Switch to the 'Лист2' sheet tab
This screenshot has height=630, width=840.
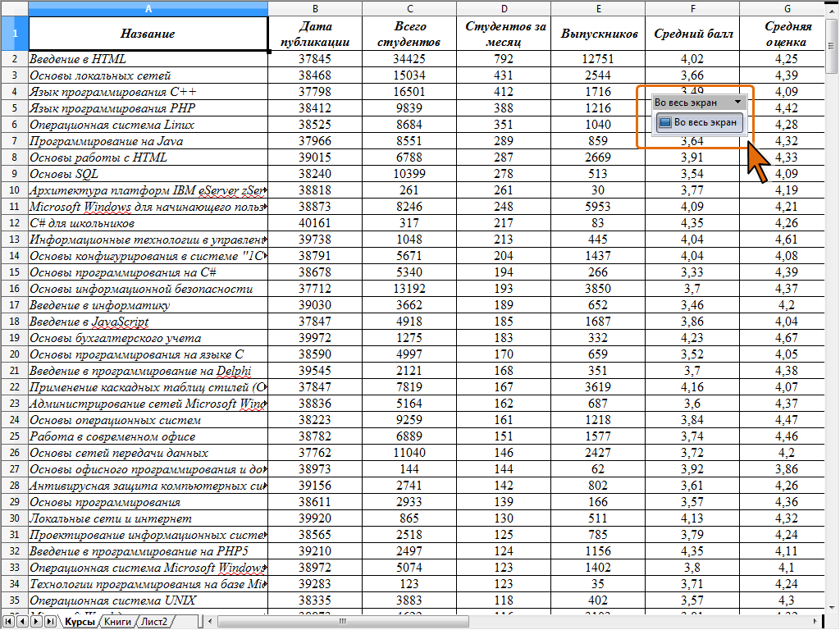pyautogui.click(x=155, y=622)
